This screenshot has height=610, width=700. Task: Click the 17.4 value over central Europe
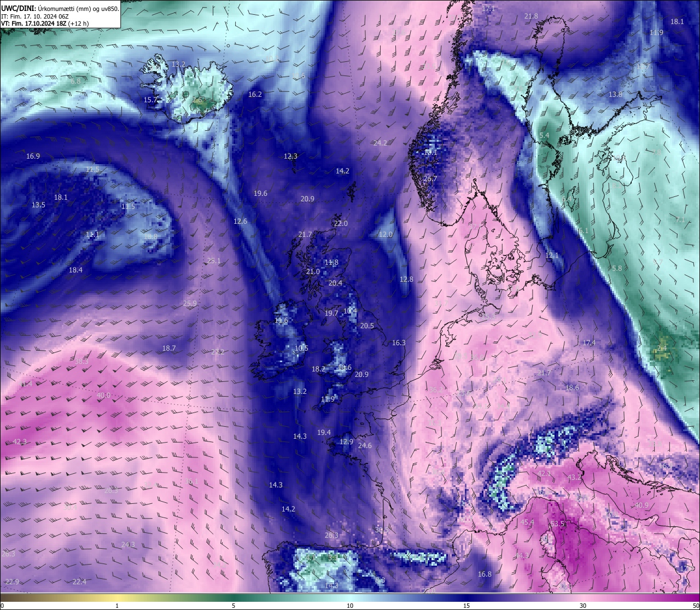[x=588, y=342]
